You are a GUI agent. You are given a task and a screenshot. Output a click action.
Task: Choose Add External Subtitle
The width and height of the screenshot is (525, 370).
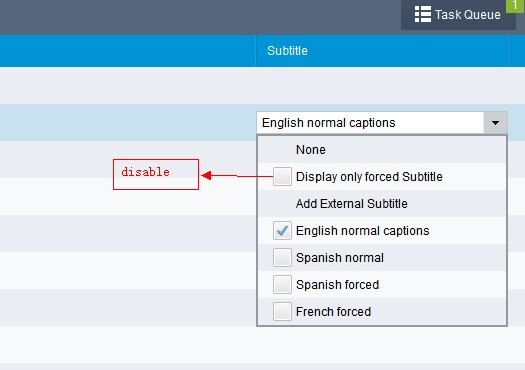(382, 204)
